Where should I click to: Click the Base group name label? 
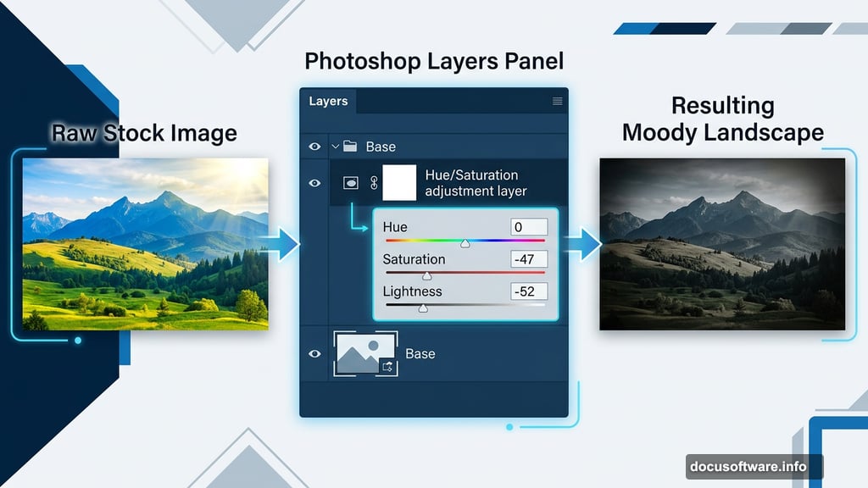click(x=379, y=147)
